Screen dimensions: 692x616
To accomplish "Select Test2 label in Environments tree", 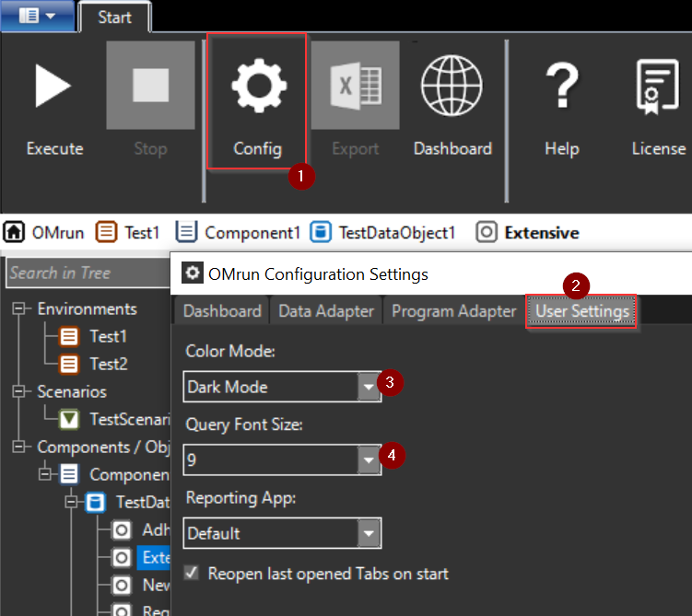I will coord(109,365).
